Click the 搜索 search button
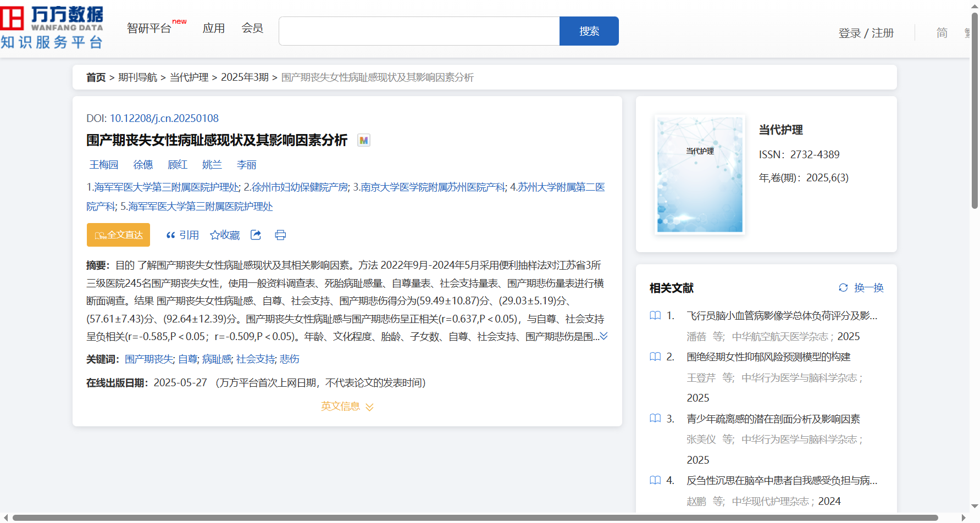980x523 pixels. (589, 31)
